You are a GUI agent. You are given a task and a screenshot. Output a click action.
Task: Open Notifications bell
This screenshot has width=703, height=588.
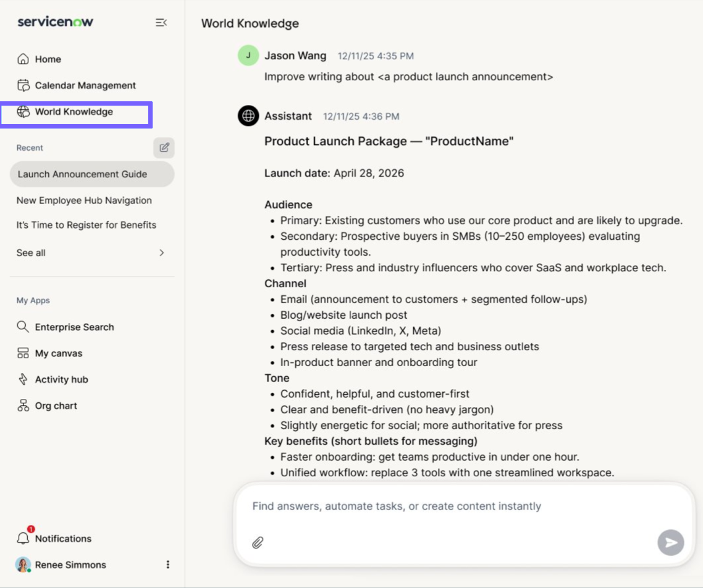23,538
